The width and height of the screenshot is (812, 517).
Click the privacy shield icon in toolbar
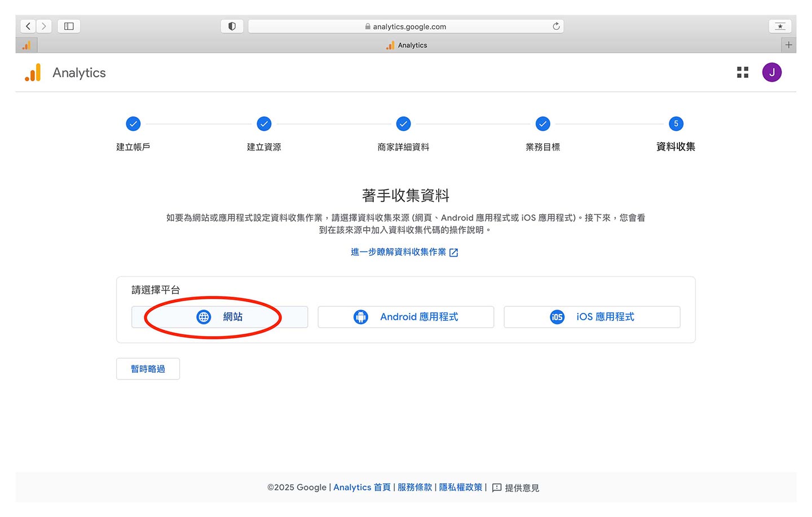tap(232, 26)
